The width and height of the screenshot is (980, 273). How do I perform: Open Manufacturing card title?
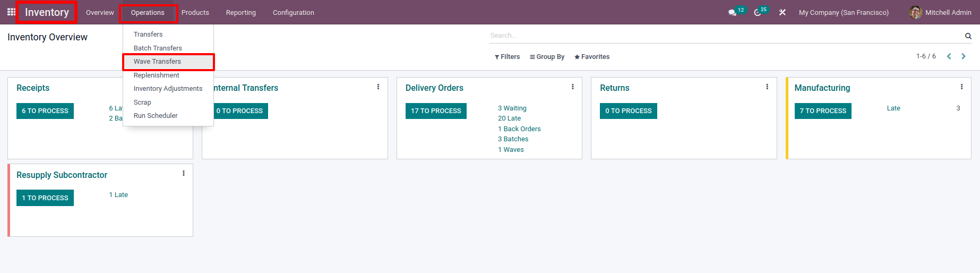[x=822, y=88]
